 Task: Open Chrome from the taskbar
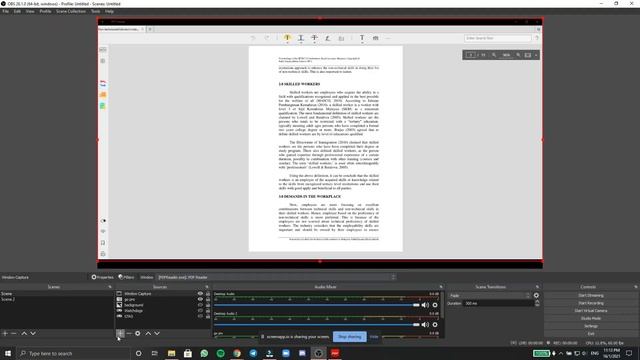click(x=237, y=353)
